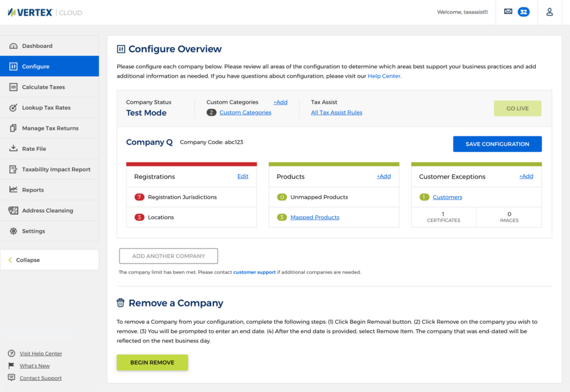The height and width of the screenshot is (392, 570).
Task: Click the customer support link
Action: tap(255, 272)
